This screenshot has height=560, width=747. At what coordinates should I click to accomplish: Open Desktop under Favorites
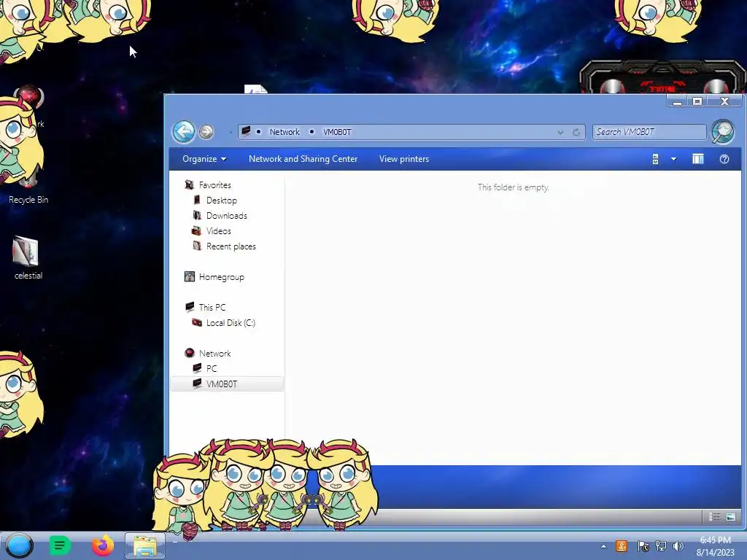(222, 201)
